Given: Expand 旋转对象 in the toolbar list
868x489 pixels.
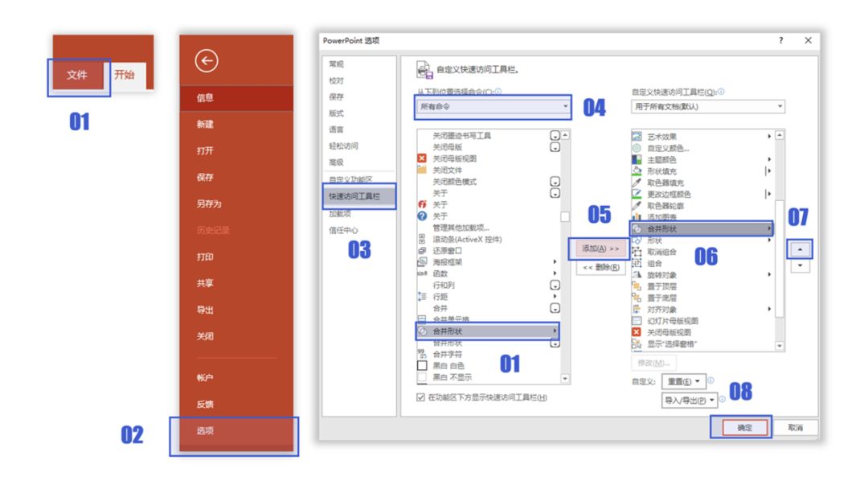Looking at the screenshot, I should [x=769, y=275].
